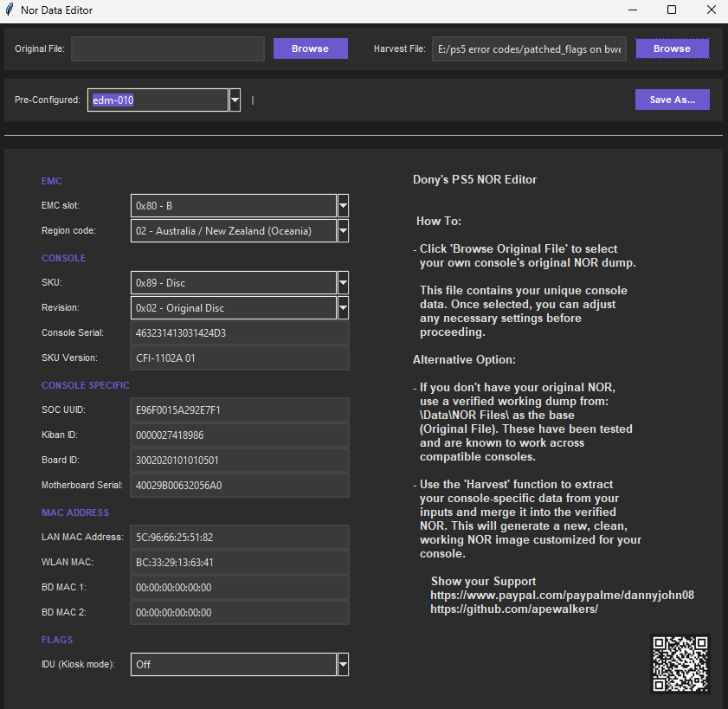728x709 pixels.
Task: Expand the SKU dropdown list
Action: click(343, 283)
